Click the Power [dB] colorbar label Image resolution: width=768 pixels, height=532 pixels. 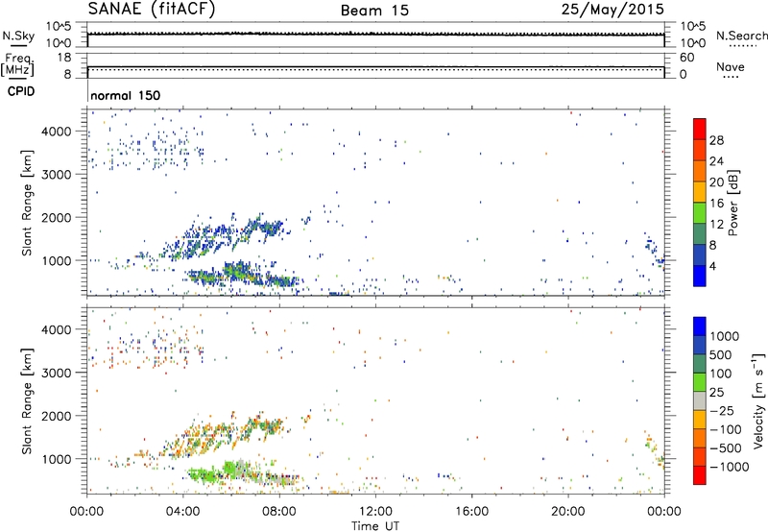click(733, 203)
